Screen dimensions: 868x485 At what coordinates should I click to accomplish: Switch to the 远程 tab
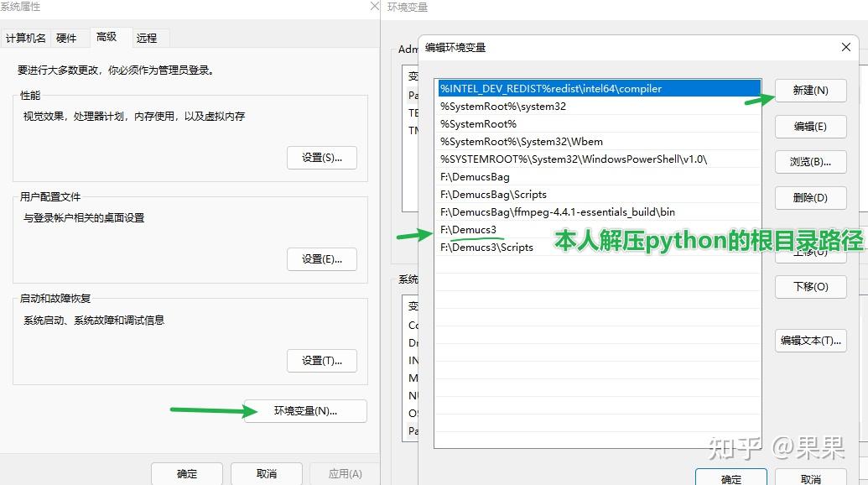click(148, 38)
